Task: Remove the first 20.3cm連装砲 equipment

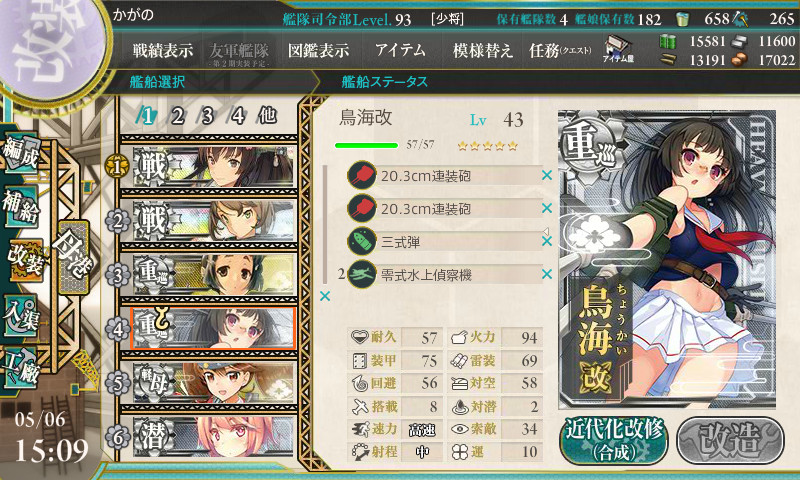Action: tap(547, 175)
